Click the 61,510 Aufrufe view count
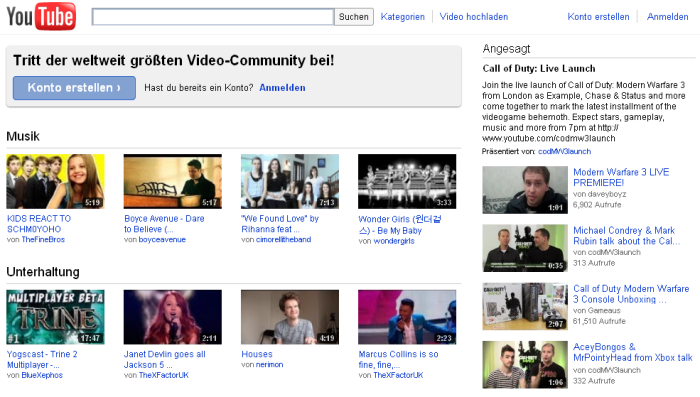700x397 pixels. pos(599,321)
